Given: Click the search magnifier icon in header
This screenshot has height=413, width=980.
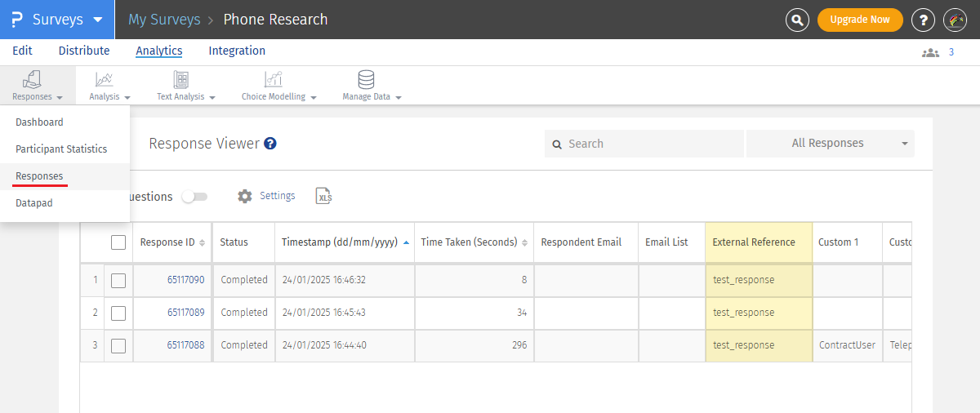Looking at the screenshot, I should pyautogui.click(x=797, y=20).
